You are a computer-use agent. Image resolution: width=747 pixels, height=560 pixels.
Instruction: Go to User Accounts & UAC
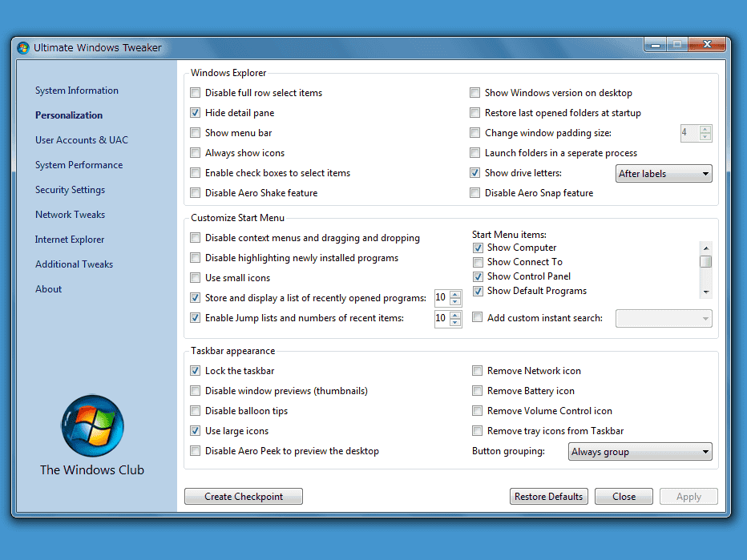82,140
